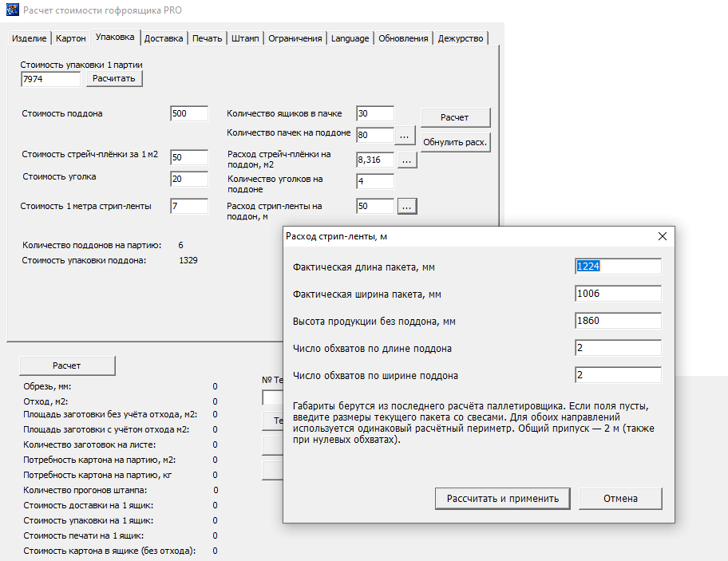
Task: Click the Высота продукции без поддона field
Action: coord(618,321)
